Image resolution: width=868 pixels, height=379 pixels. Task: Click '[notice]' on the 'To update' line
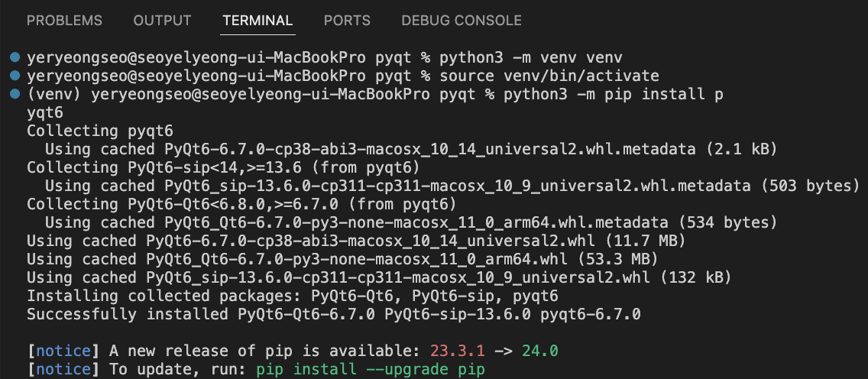63,369
